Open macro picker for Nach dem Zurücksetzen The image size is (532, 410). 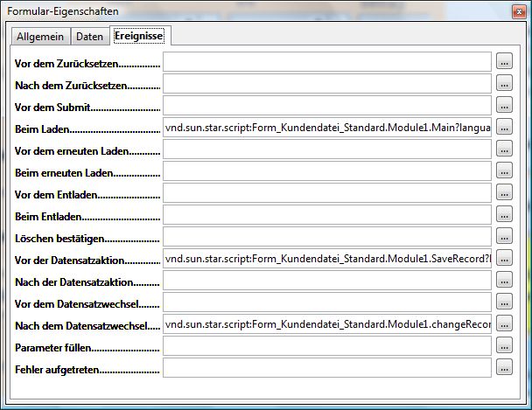(x=505, y=83)
